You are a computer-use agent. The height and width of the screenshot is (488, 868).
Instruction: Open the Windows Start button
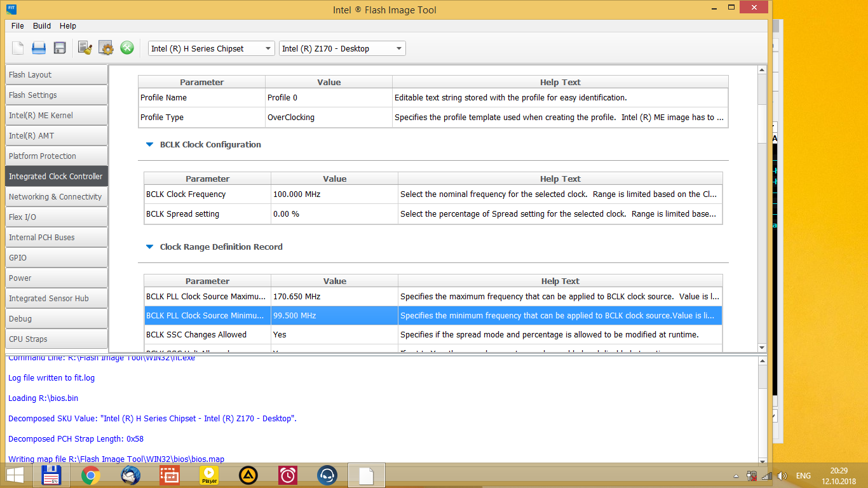point(15,475)
